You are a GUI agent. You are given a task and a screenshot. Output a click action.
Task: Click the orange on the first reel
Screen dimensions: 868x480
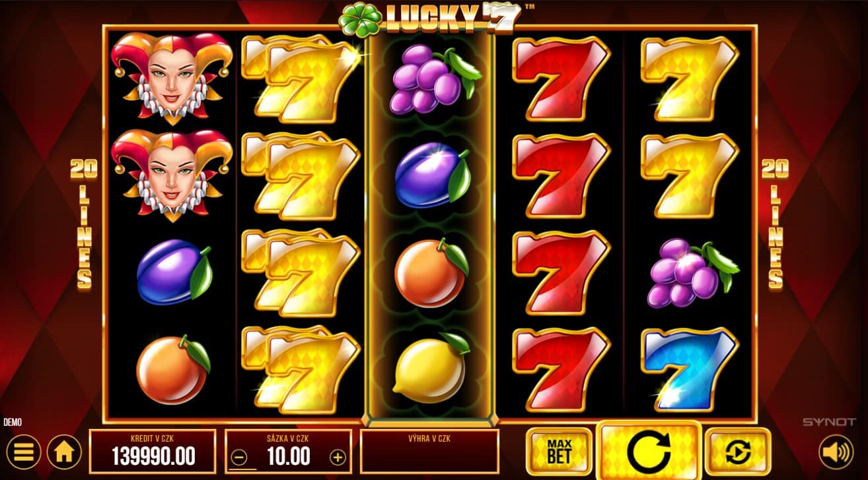tap(173, 369)
